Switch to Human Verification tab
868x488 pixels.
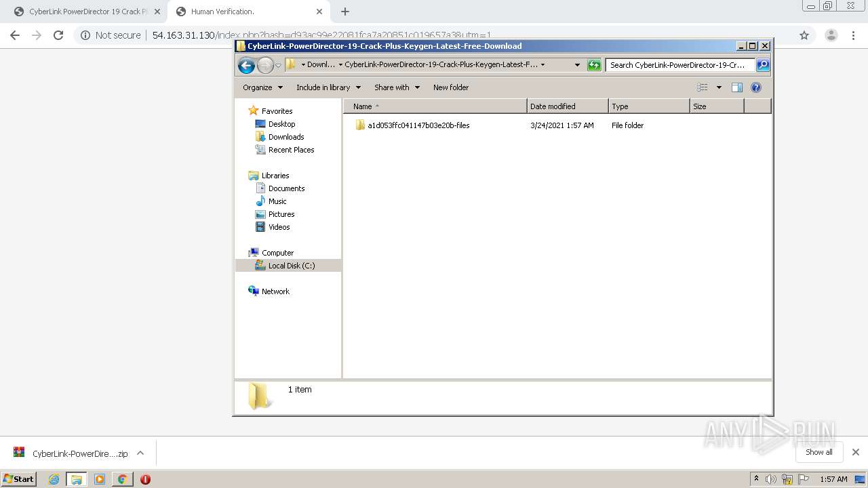pyautogui.click(x=250, y=12)
